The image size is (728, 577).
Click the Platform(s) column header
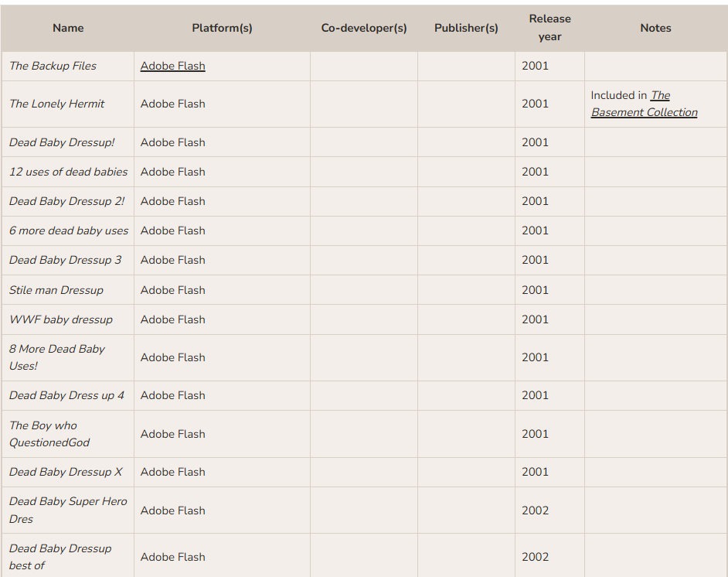[x=222, y=28]
